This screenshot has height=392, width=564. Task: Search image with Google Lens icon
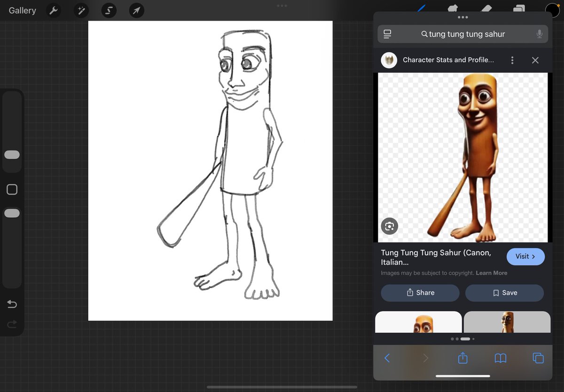point(389,226)
